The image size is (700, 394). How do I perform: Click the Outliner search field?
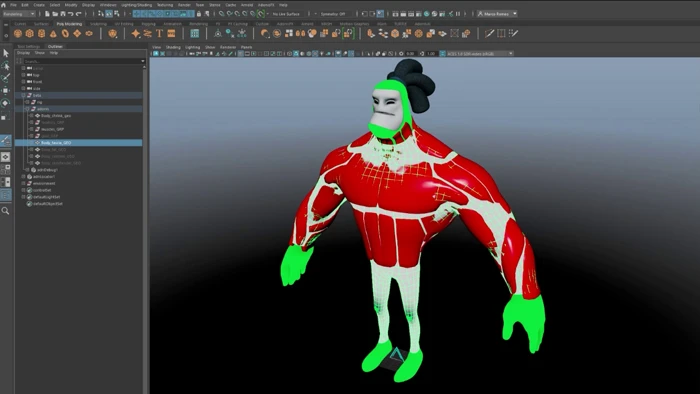click(x=81, y=61)
